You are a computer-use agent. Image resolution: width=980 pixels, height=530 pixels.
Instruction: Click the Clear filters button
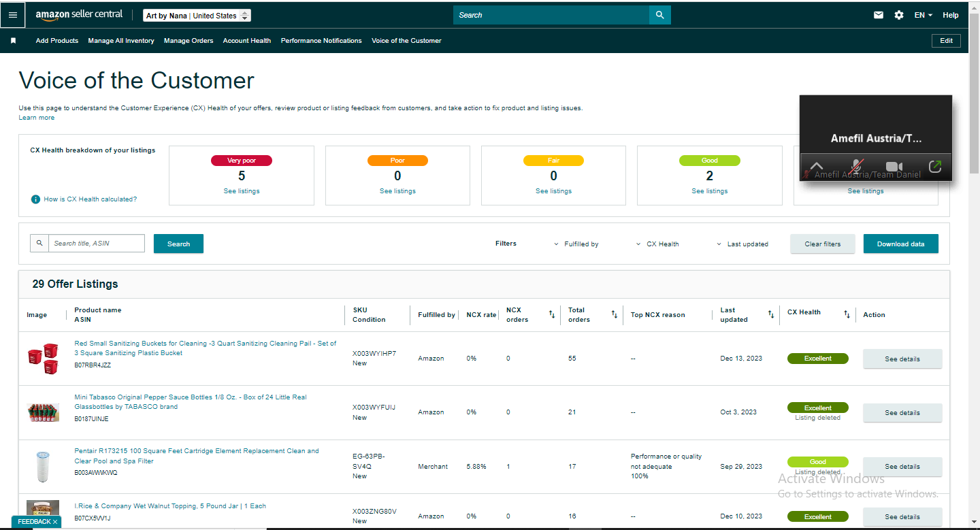823,244
